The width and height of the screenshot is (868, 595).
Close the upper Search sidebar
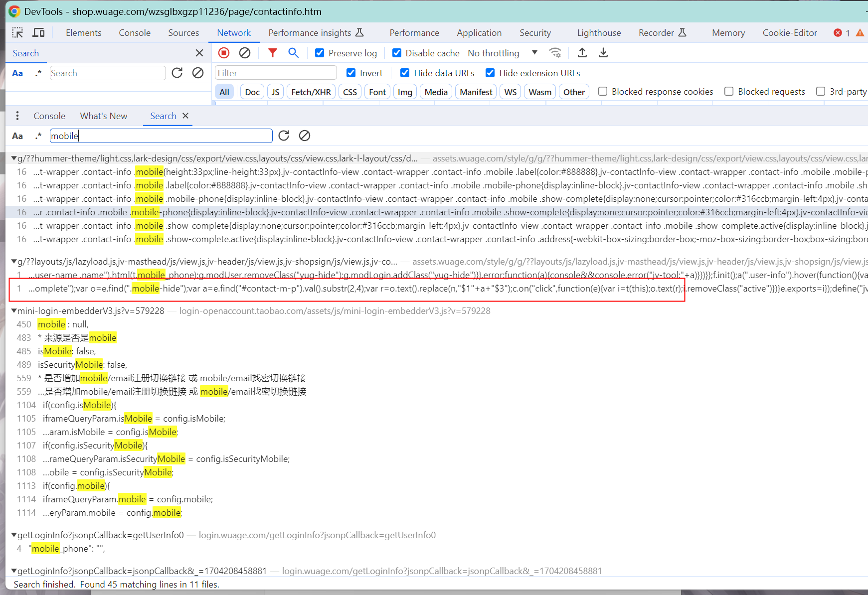[x=199, y=53]
